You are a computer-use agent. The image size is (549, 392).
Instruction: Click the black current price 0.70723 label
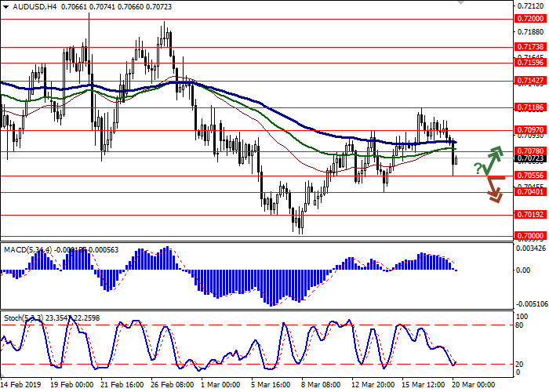click(x=531, y=158)
